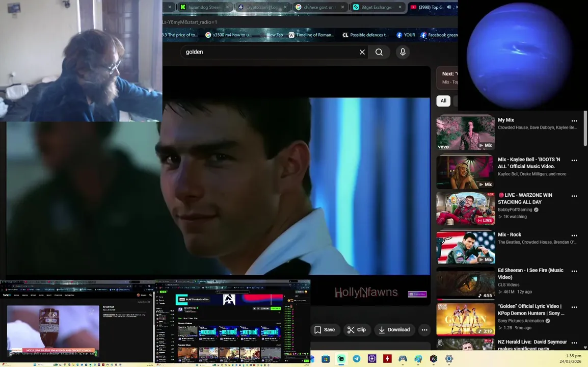Open 'NZ Herald Live: David Seymour' video title

coord(532,345)
